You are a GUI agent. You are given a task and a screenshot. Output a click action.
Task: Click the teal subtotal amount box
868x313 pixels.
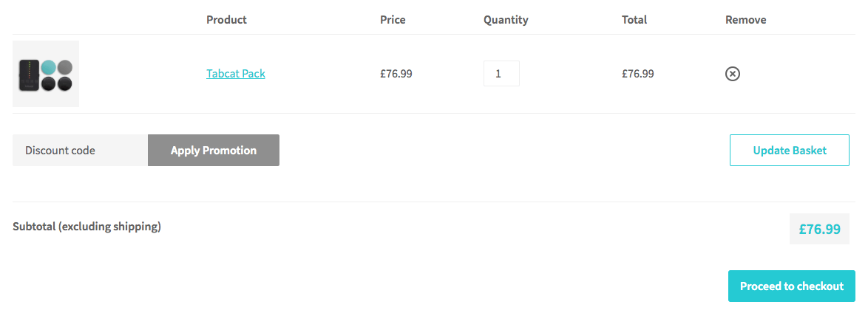819,229
